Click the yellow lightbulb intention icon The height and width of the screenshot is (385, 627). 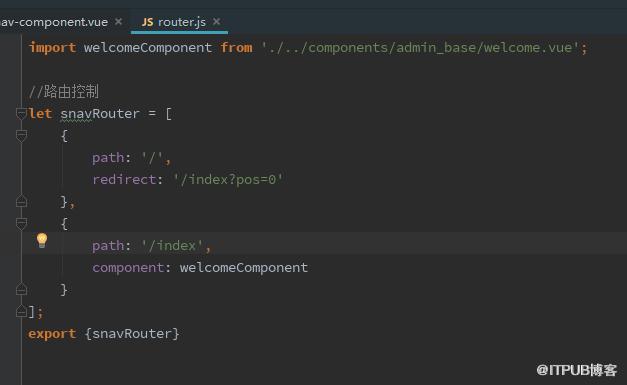[42, 240]
